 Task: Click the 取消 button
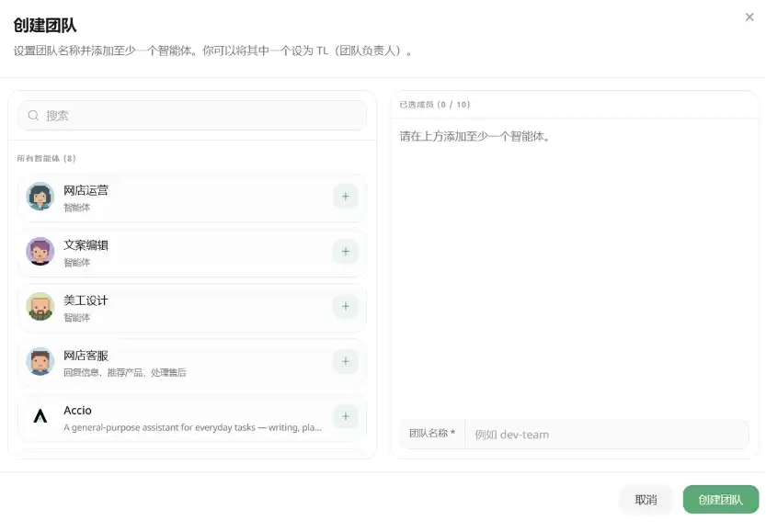click(646, 499)
